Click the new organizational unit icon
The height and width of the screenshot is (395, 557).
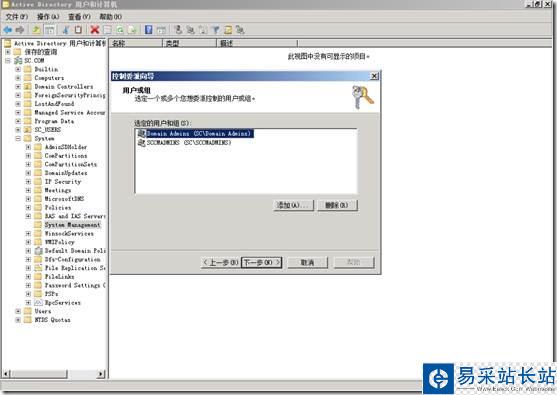pyautogui.click(x=203, y=30)
